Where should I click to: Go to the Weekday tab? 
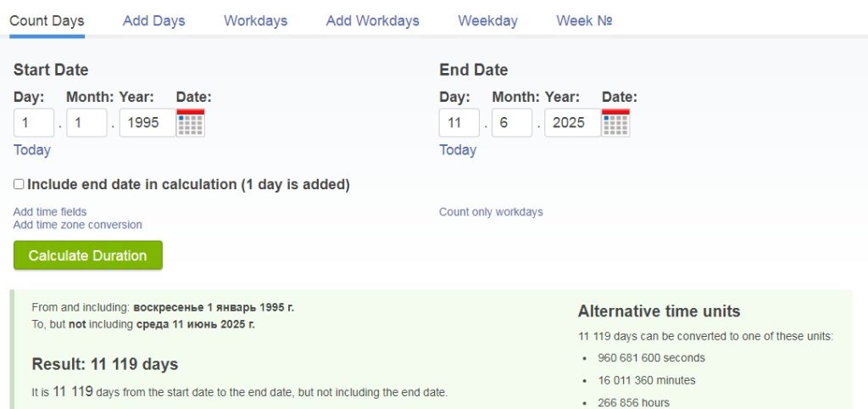487,21
